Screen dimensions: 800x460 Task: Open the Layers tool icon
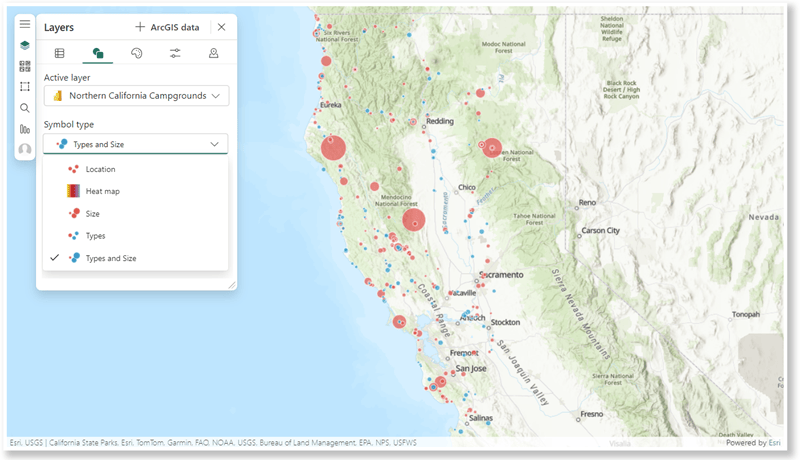pyautogui.click(x=24, y=45)
